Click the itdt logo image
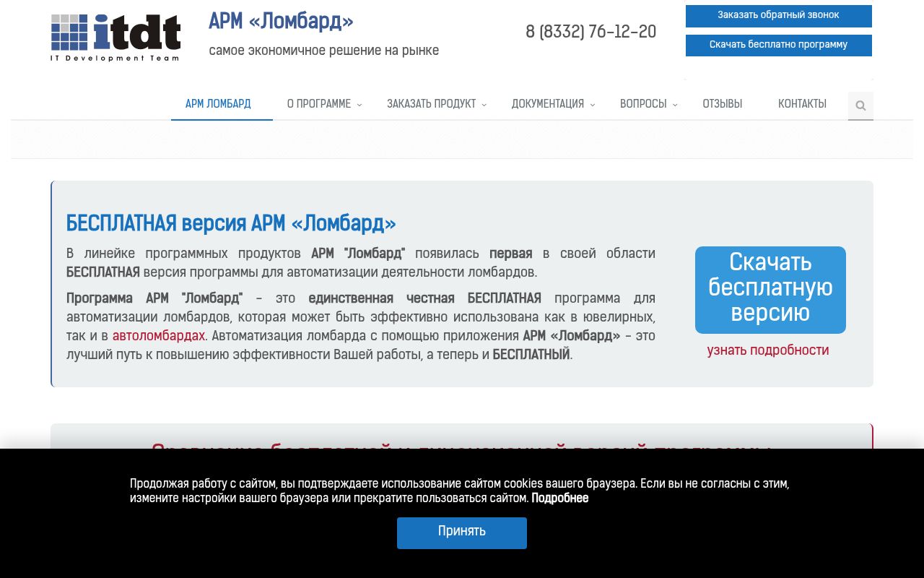Image resolution: width=924 pixels, height=578 pixels. [115, 38]
